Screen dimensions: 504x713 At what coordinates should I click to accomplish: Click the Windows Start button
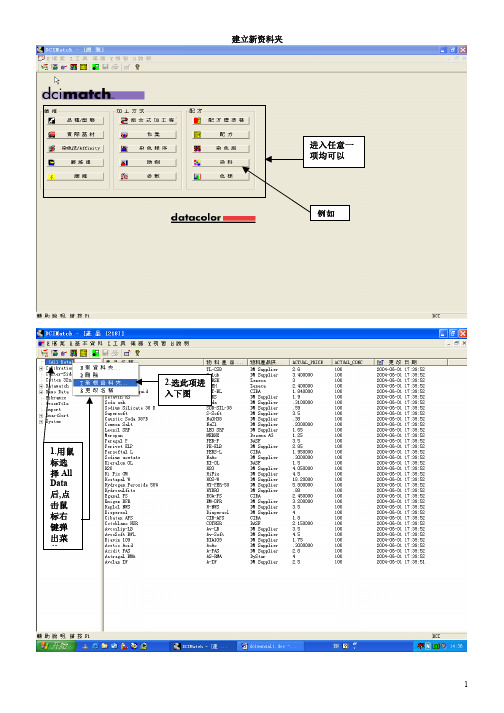54,646
